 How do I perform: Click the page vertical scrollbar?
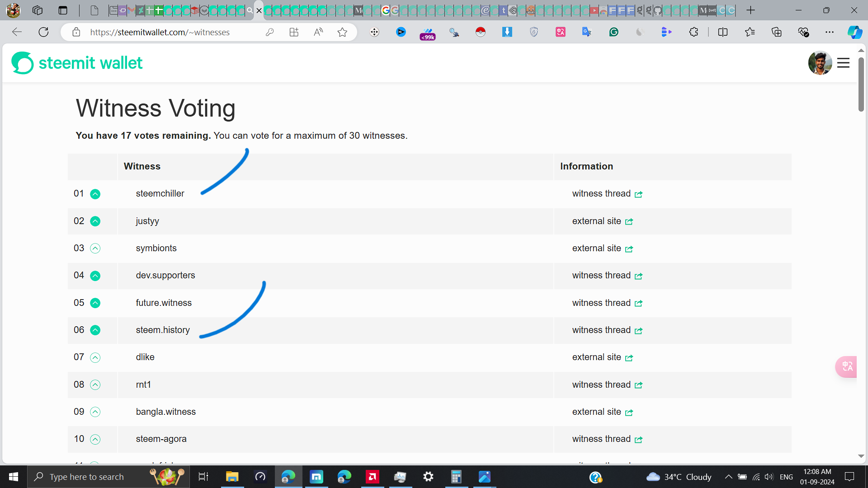[x=861, y=84]
